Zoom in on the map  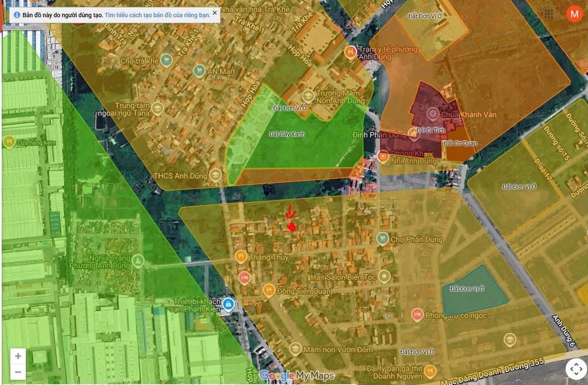[x=18, y=356]
